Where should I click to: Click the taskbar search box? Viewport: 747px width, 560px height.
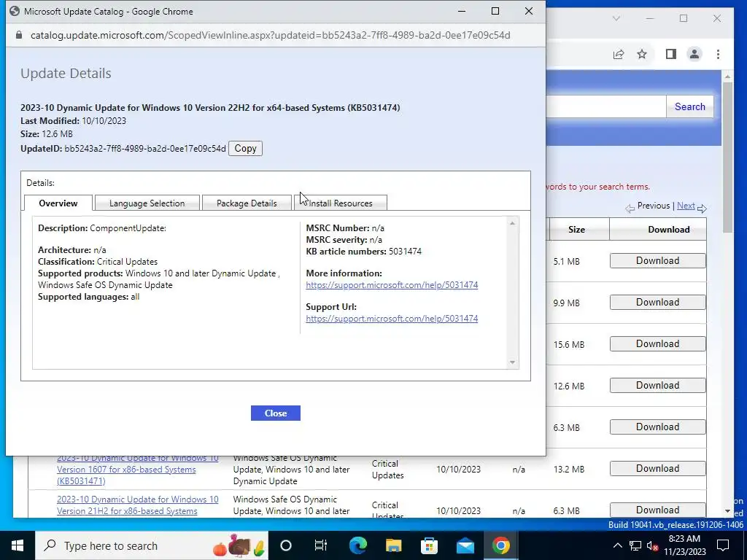tap(152, 545)
